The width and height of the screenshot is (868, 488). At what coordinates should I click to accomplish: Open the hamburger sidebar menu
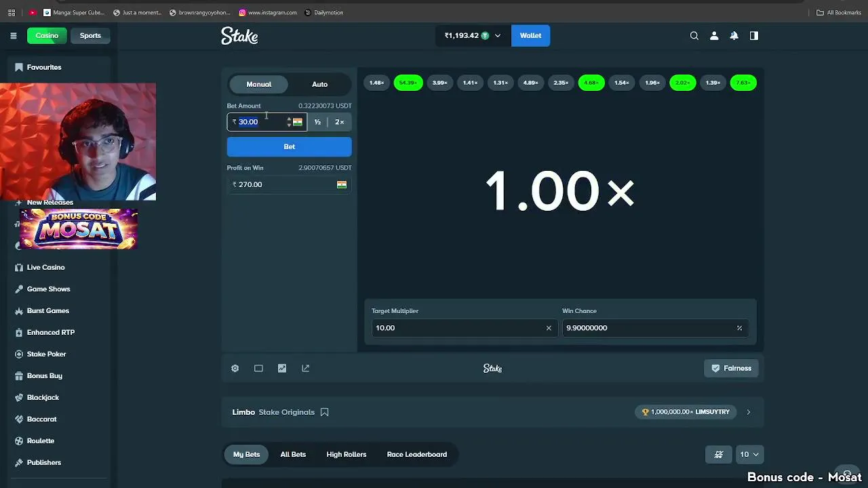[x=13, y=36]
